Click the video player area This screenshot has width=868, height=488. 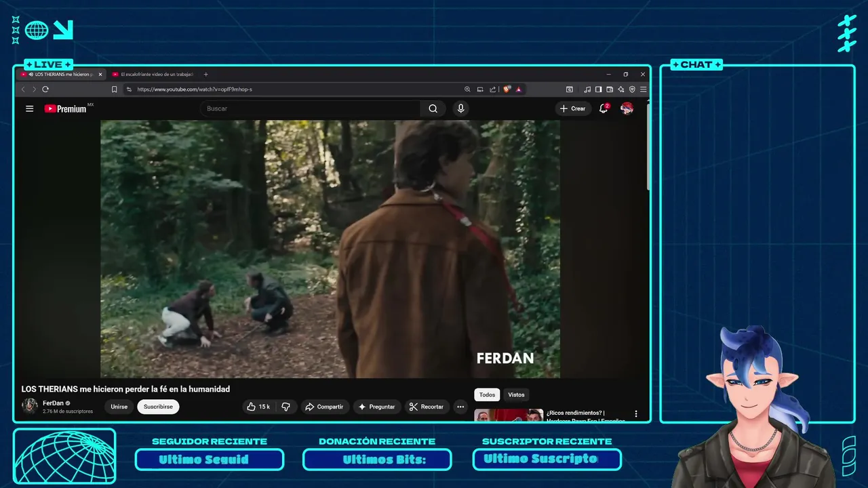[x=330, y=249]
